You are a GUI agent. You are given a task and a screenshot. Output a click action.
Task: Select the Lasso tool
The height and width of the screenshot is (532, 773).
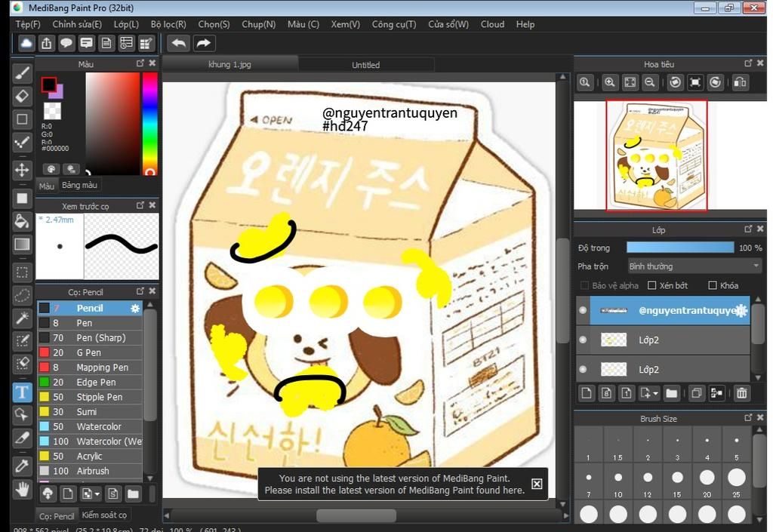click(22, 295)
